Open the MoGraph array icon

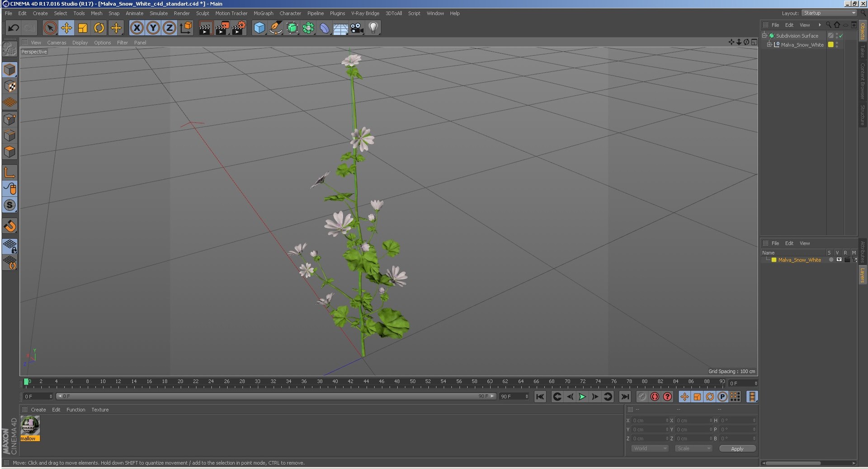click(x=308, y=28)
